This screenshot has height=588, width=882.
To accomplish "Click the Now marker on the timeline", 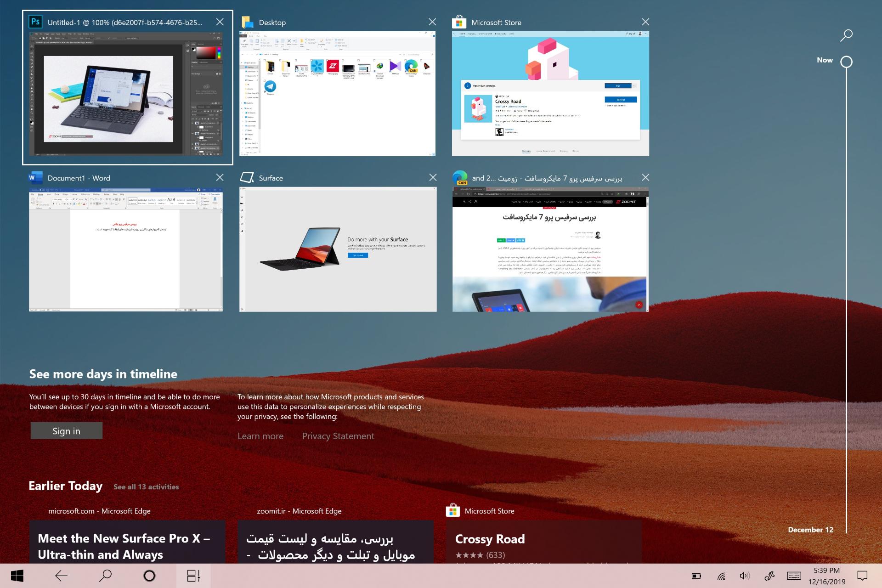I will tap(846, 62).
